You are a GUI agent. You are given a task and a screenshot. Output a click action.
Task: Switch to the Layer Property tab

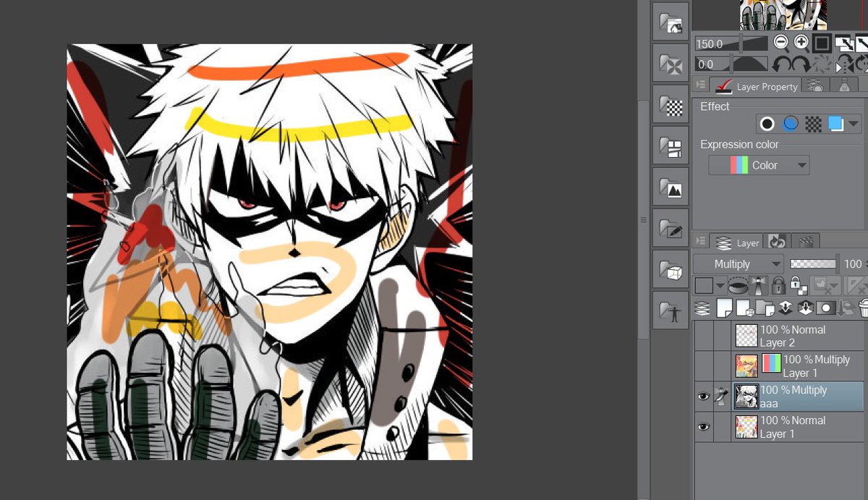[x=756, y=86]
